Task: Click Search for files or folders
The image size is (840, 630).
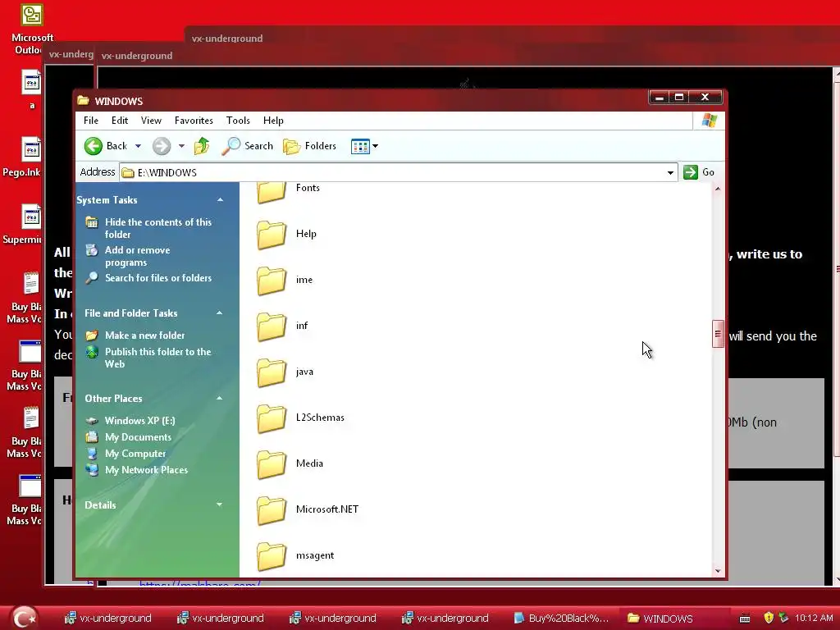Action: point(158,278)
